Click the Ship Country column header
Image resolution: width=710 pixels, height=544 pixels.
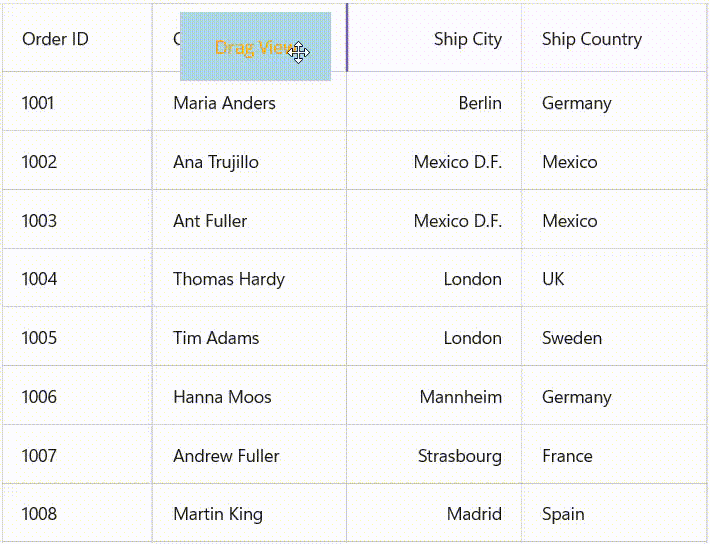pyautogui.click(x=591, y=39)
